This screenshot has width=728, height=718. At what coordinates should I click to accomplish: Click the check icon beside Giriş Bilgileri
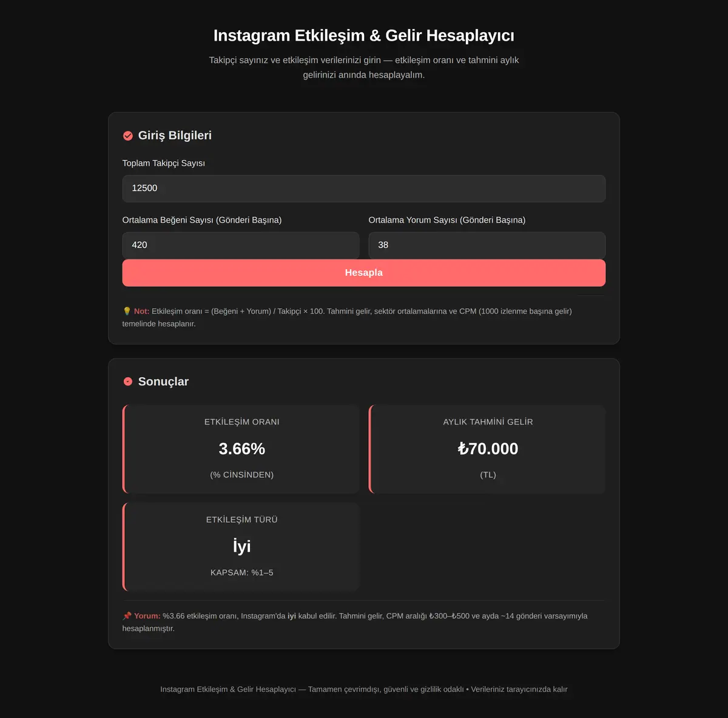[x=128, y=136]
